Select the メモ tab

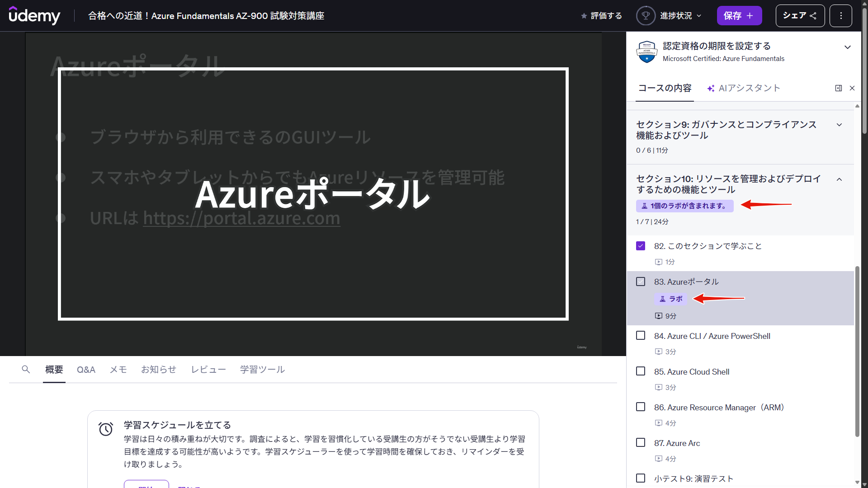point(118,370)
